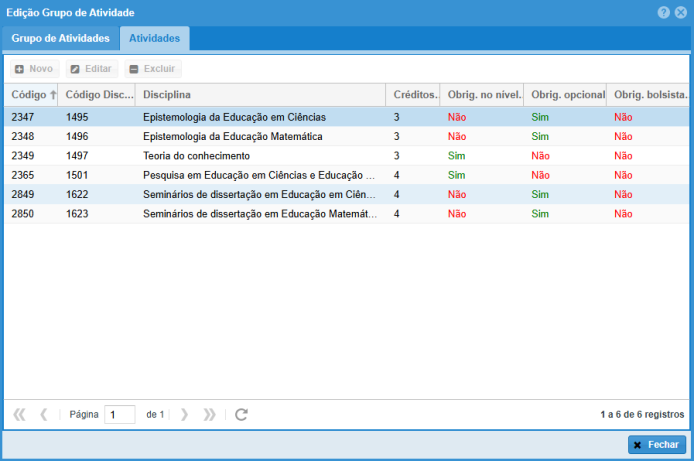Click the refresh icon in pagination bar
Screen dimensions: 694x461
(241, 414)
